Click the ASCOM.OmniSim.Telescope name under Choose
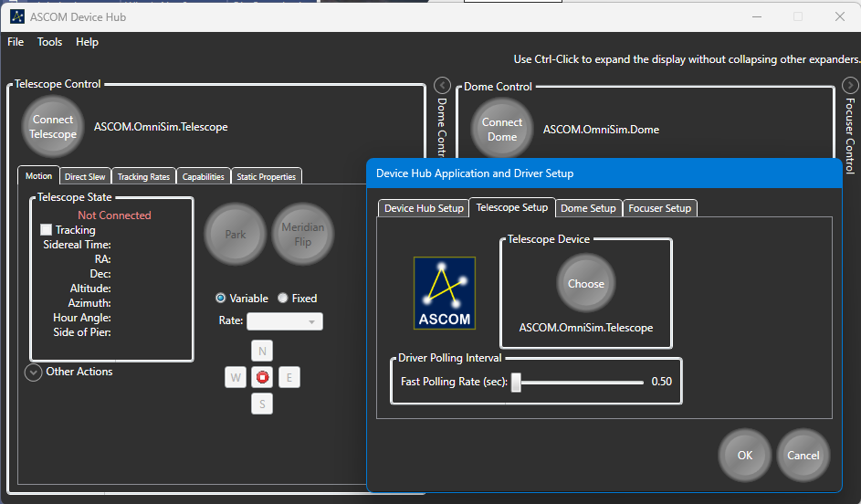Viewport: 861px width, 504px height. [x=586, y=328]
